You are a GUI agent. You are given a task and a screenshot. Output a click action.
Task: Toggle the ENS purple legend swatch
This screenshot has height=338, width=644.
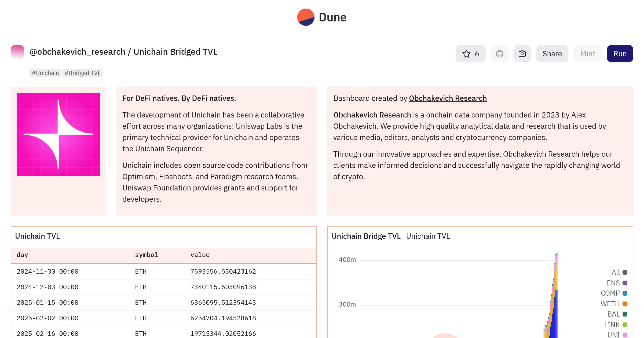click(x=625, y=283)
